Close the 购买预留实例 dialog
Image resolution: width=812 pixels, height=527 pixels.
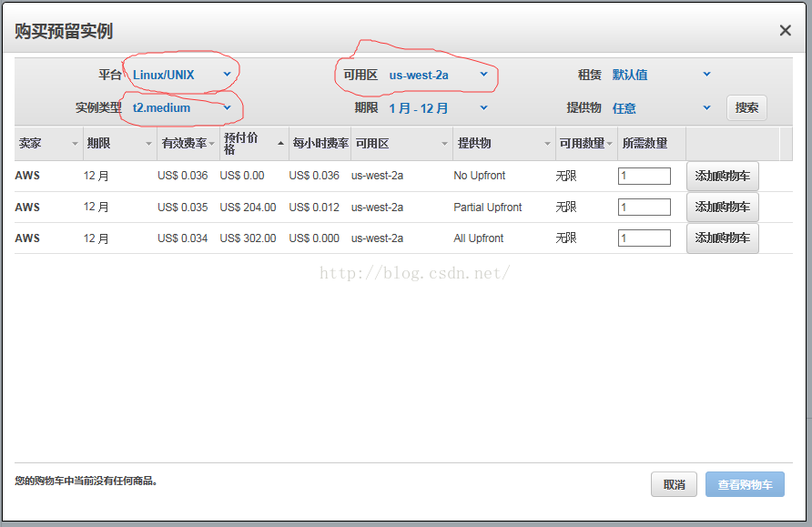click(x=785, y=31)
